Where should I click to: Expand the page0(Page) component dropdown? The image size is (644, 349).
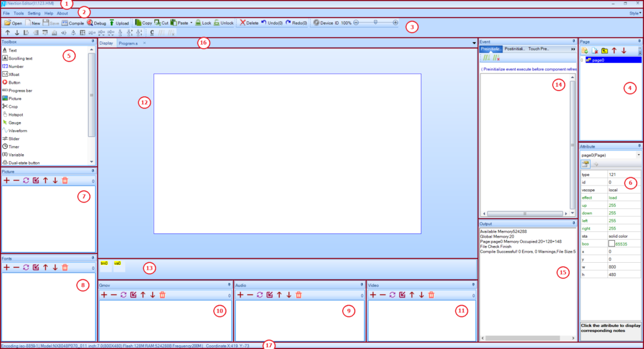coord(638,154)
